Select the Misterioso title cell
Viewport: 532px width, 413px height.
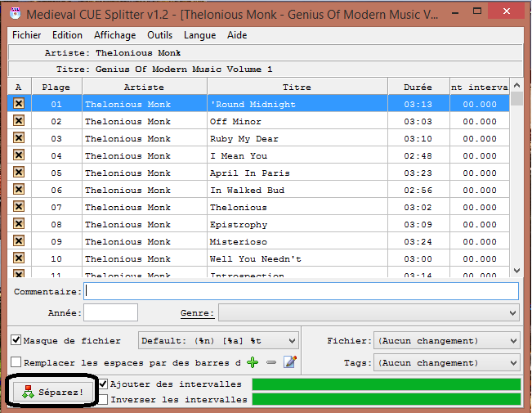[297, 241]
